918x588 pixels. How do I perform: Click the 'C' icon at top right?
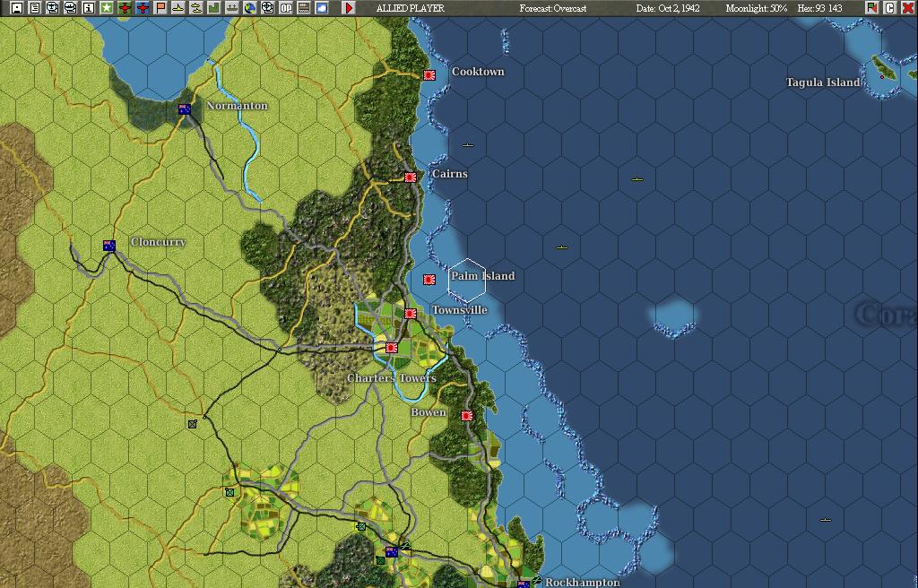(890, 7)
